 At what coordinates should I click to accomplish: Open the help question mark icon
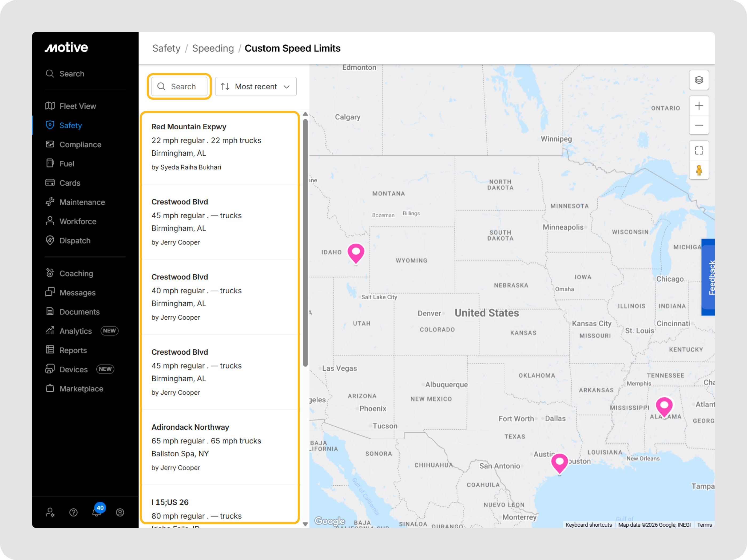click(73, 513)
